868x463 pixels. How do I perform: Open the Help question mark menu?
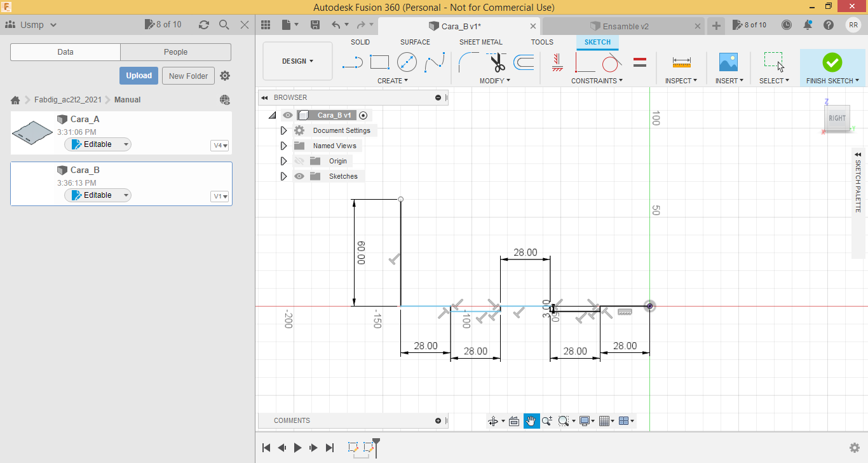pyautogui.click(x=829, y=25)
